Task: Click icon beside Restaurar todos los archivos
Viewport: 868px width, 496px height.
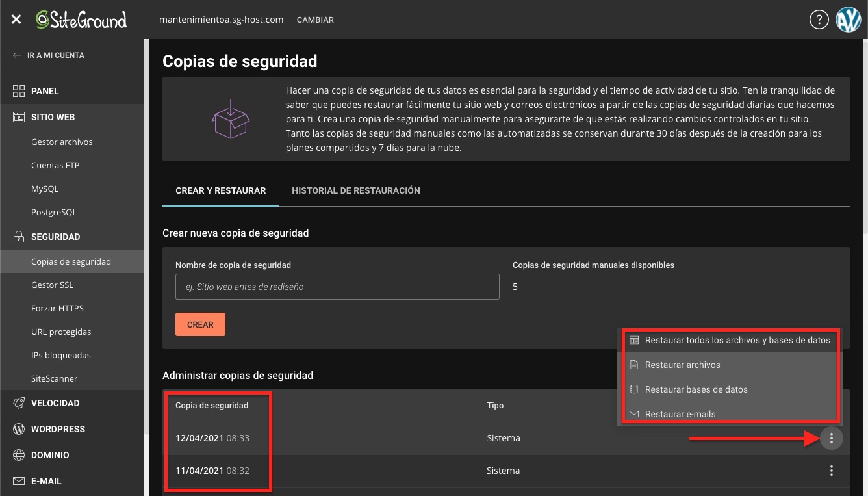Action: pyautogui.click(x=634, y=340)
